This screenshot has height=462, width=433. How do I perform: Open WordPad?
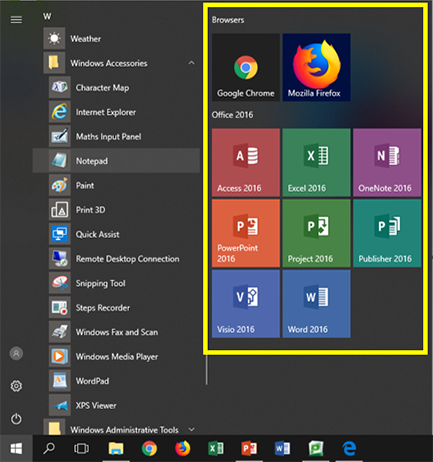click(116, 381)
